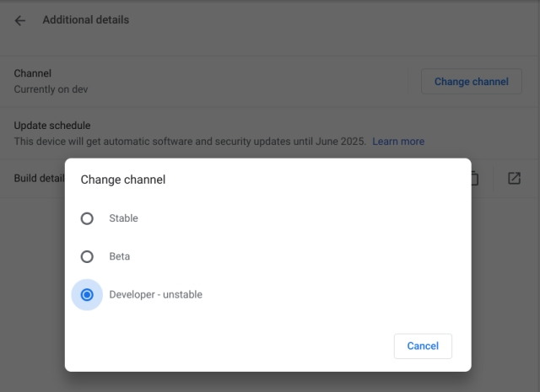Open build details in new window icon
540x392 pixels.
pyautogui.click(x=514, y=178)
